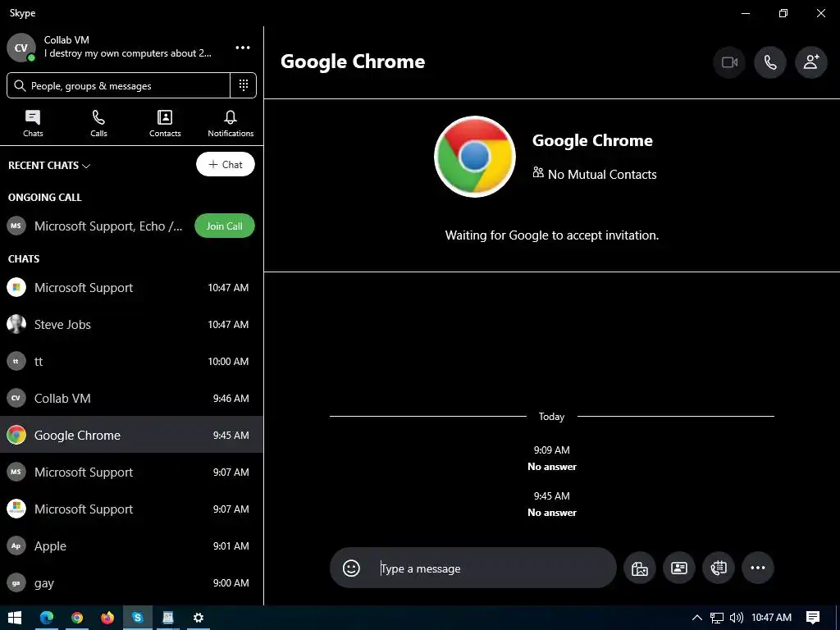The width and height of the screenshot is (840, 630).
Task: Click the Google Chrome conversation title header
Action: tap(353, 62)
